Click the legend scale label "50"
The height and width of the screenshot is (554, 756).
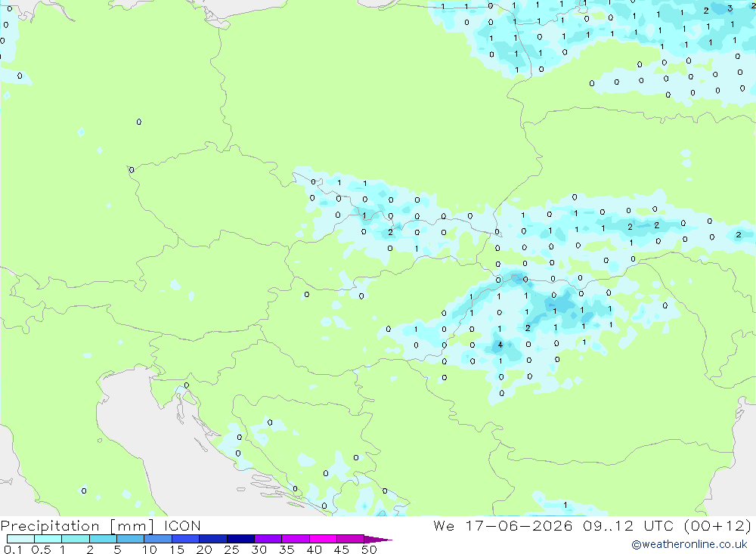(369, 549)
